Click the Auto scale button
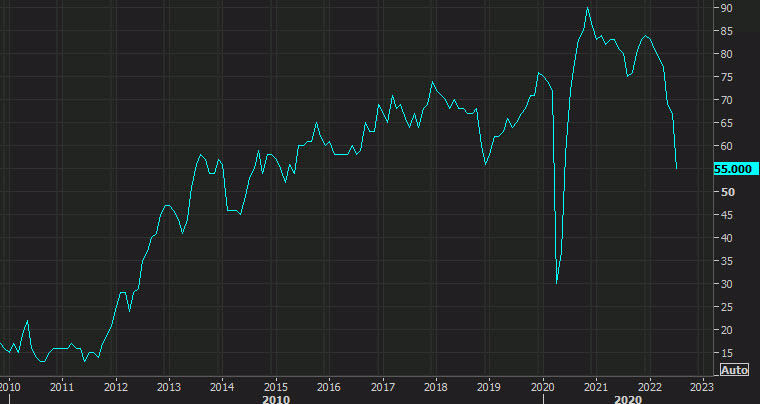The image size is (760, 404). tap(734, 370)
